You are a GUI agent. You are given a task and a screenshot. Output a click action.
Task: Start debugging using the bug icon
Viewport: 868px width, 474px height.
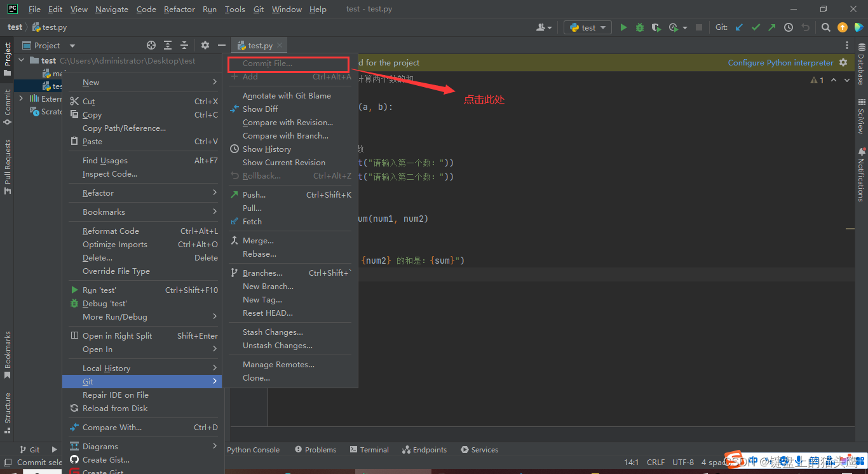pyautogui.click(x=639, y=27)
